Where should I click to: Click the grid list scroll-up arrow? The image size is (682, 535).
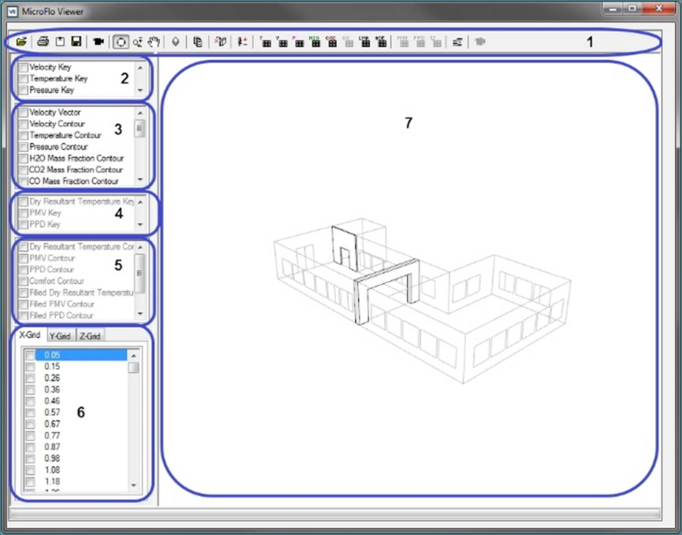click(x=133, y=355)
